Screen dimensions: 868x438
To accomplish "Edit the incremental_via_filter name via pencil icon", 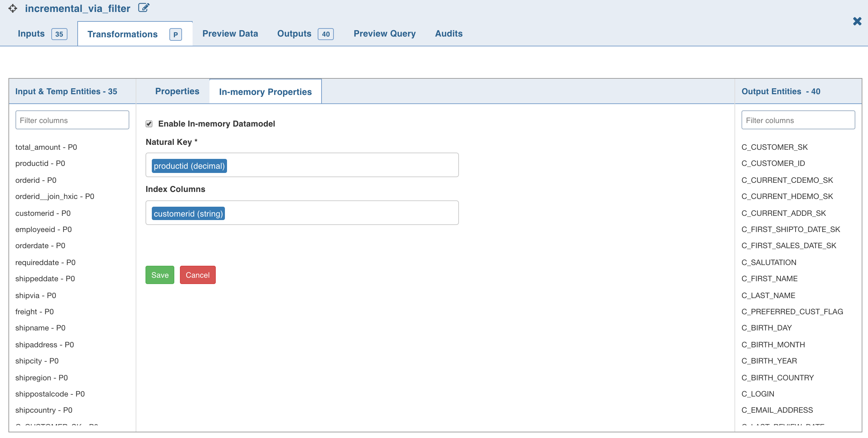I will (144, 7).
